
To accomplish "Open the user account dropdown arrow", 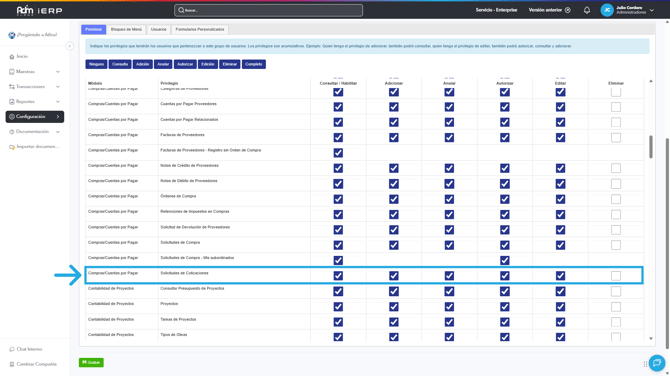I will click(x=652, y=10).
